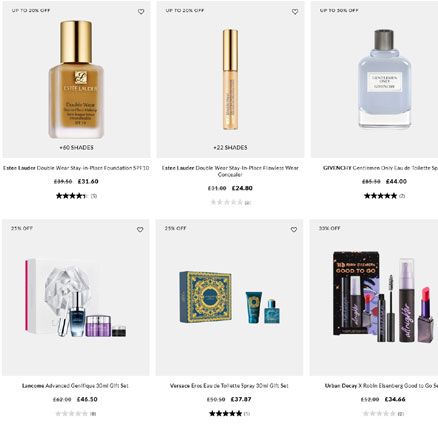Add Lancome Advanced Genifique set to wishlist

pyautogui.click(x=140, y=230)
